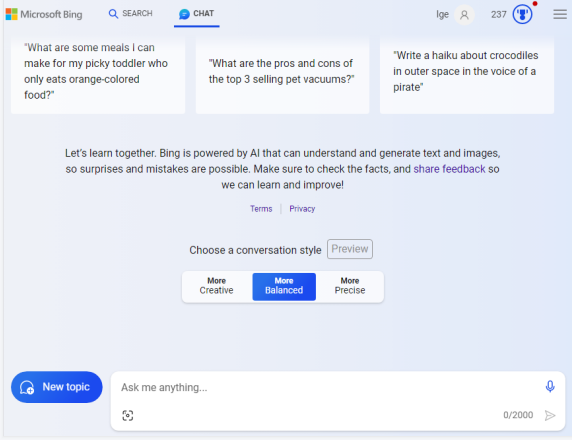Viewport: 572px width, 440px height.
Task: Switch to the SEARCH tab
Action: click(x=130, y=13)
